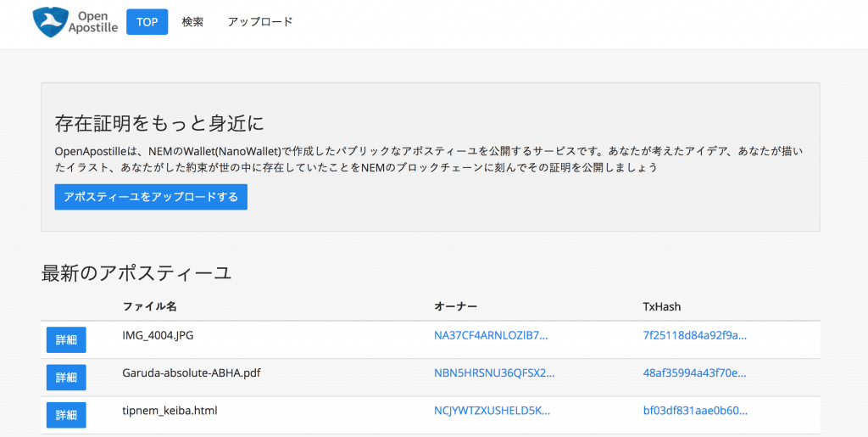Click owner address NCJYWTZXUSHELD5K...
The height and width of the screenshot is (437, 868).
[492, 411]
